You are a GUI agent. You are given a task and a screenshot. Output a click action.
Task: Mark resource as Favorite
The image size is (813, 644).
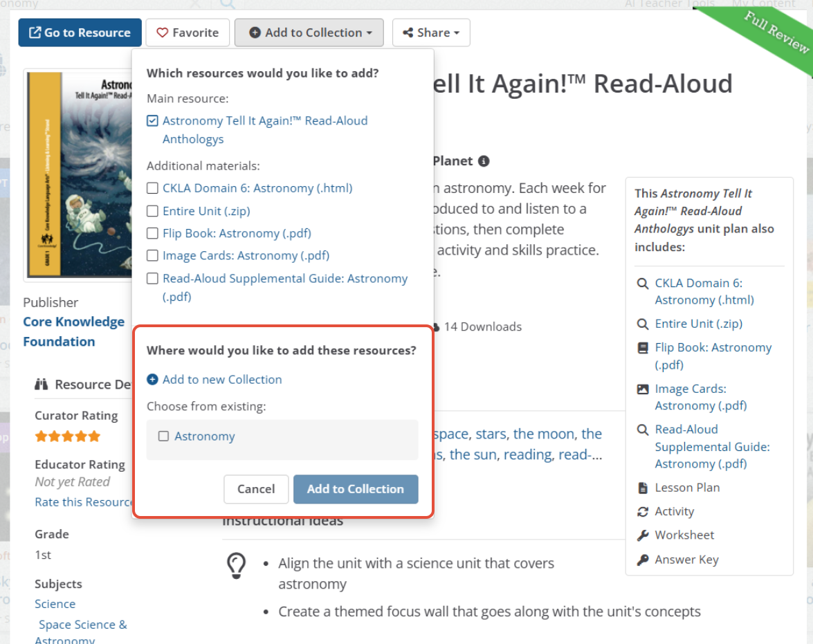tap(188, 33)
